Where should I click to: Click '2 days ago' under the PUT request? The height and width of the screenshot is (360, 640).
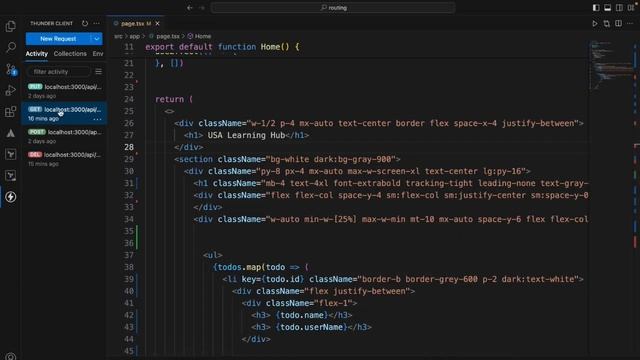[42, 96]
